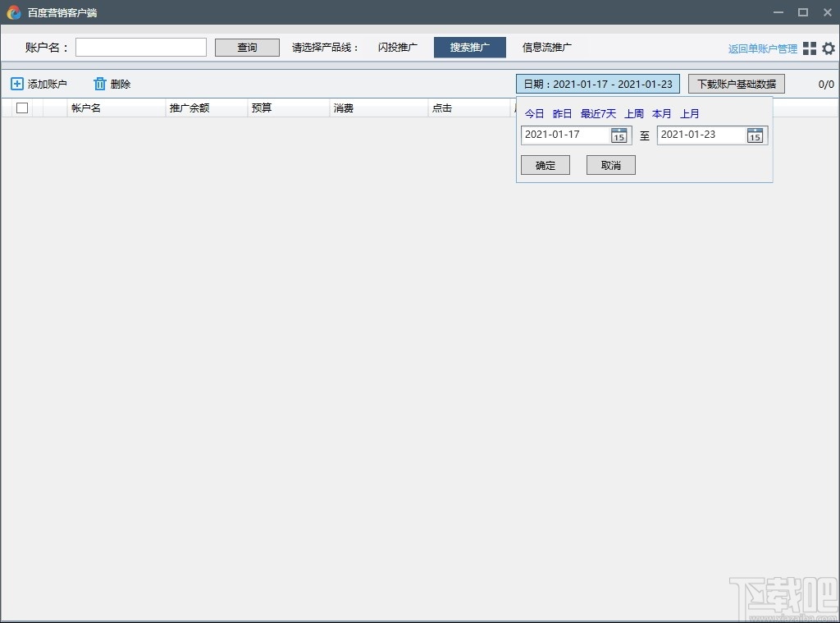Screen dimensions: 840x623
Task: Open the calendar icon in the end date field
Action: point(754,136)
